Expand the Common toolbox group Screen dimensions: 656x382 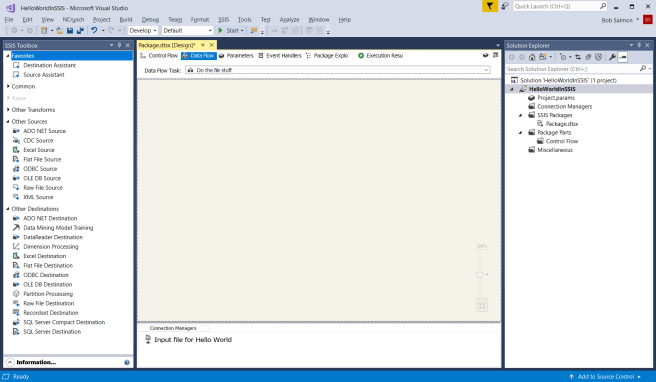[x=8, y=86]
